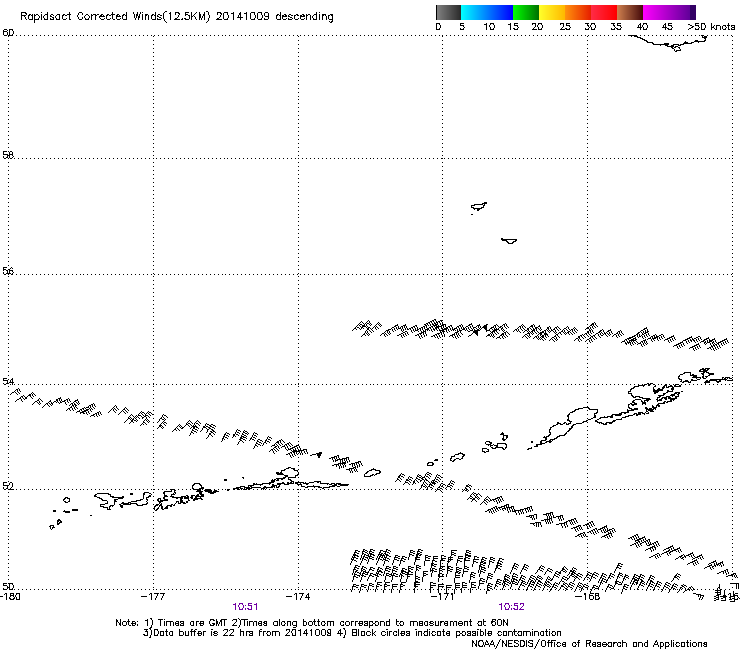Click the red 30-35 knots color swatch
The width and height of the screenshot is (740, 650).
604,12
